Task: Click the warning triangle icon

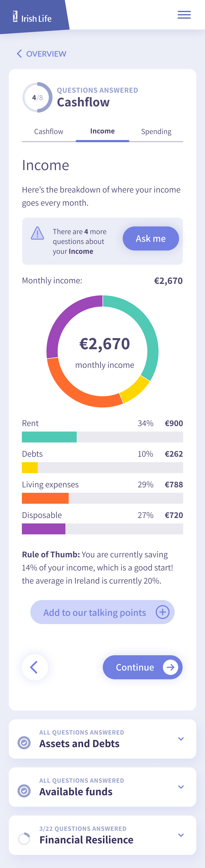Action: coord(37,233)
